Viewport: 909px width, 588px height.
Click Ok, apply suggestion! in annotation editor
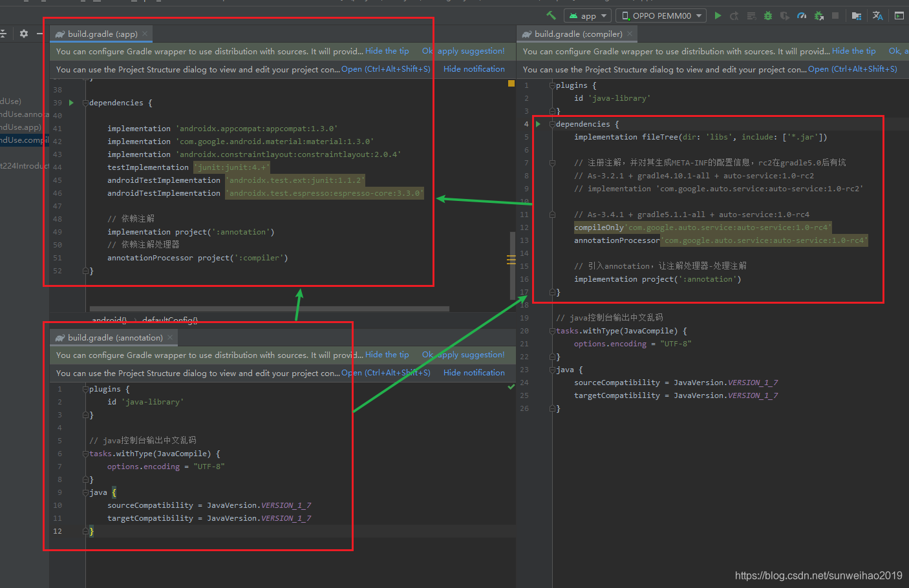(464, 355)
